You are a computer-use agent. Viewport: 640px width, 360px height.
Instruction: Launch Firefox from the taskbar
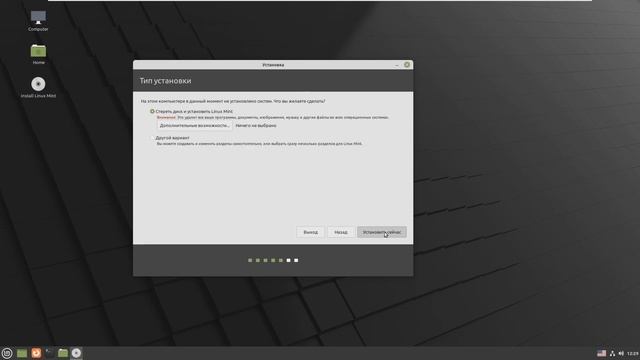point(36,353)
